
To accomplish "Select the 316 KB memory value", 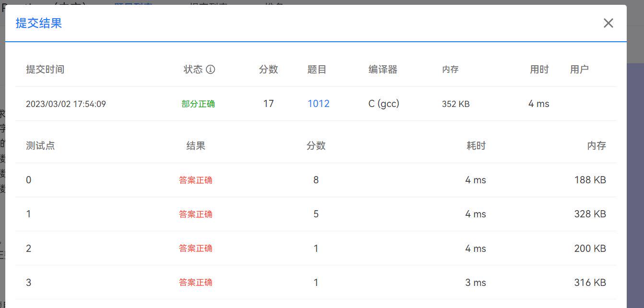I will tap(590, 283).
